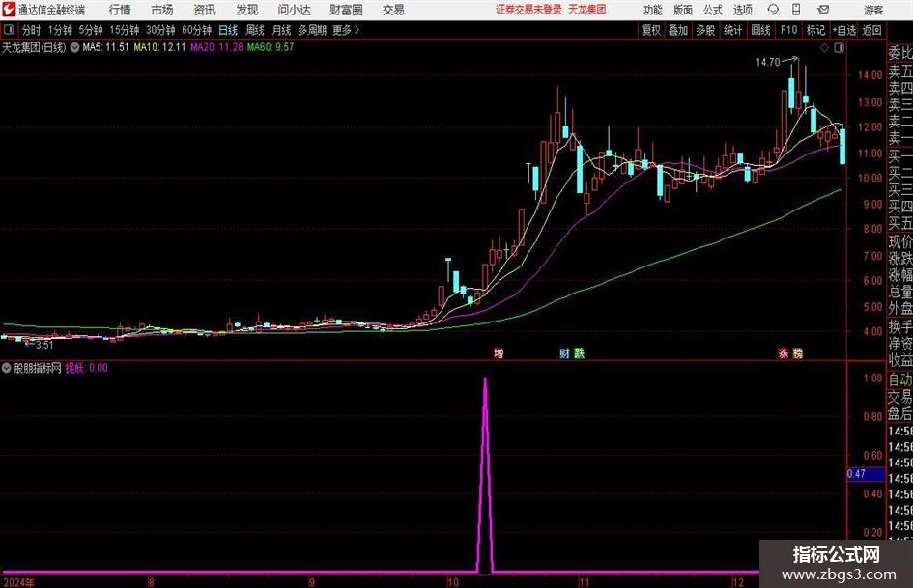The width and height of the screenshot is (913, 588).
Task: Click the 10 month marker on timeline
Action: [x=452, y=582]
